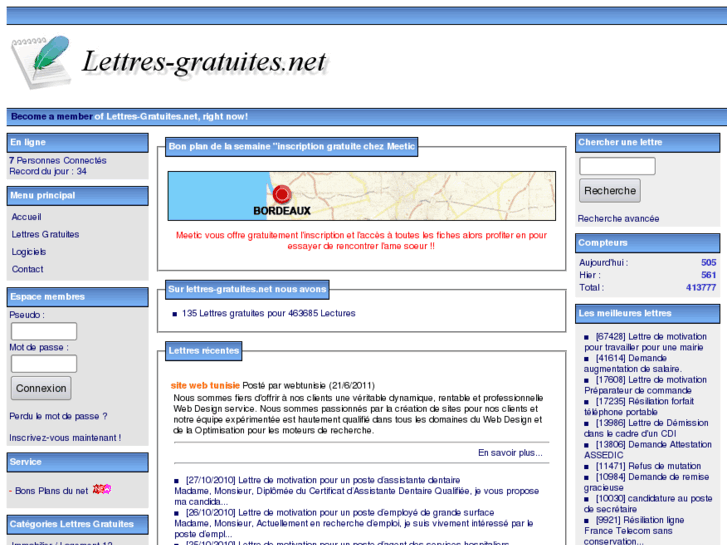Click the Recherche button
This screenshot has width=727, height=545.
[x=610, y=191]
